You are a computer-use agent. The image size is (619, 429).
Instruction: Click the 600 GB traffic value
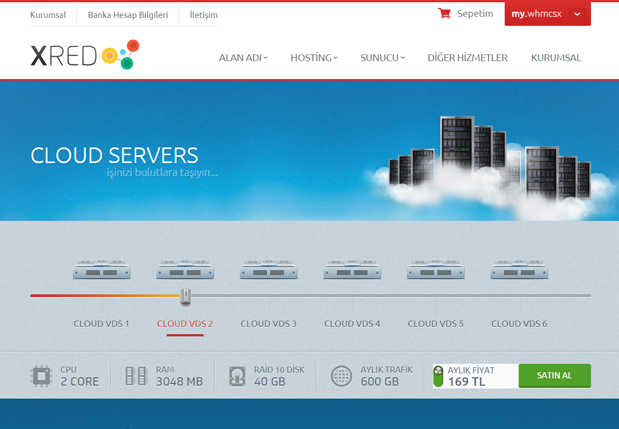[x=379, y=382]
